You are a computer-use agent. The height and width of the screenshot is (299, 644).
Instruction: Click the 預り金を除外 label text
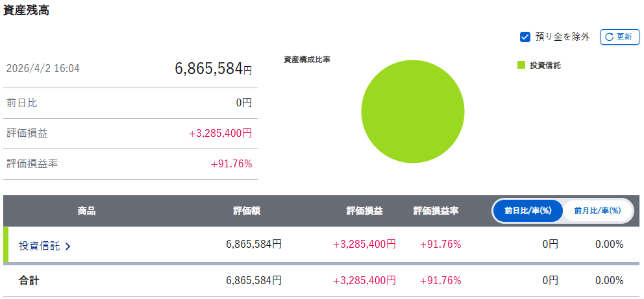pyautogui.click(x=562, y=37)
